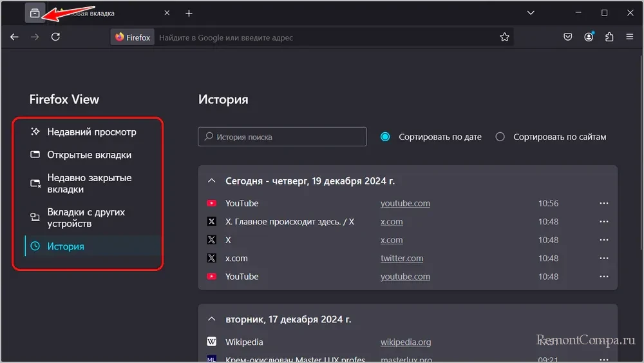This screenshot has height=363, width=644.
Task: Open more options for Главное происходит здесь entry
Action: 604,222
